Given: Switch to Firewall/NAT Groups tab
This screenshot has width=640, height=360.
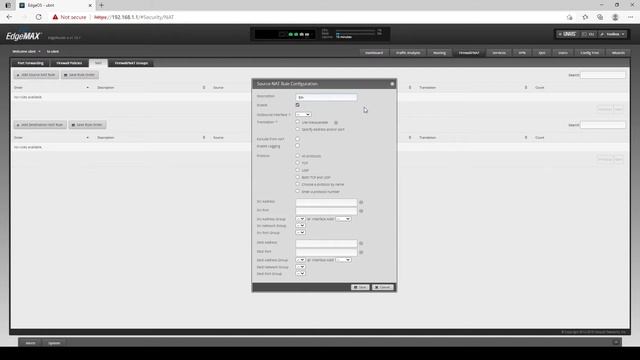Looking at the screenshot, I should [x=131, y=63].
